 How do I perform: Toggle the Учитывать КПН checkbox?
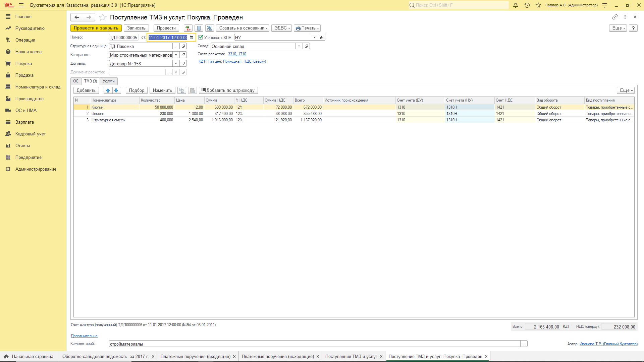(x=201, y=38)
